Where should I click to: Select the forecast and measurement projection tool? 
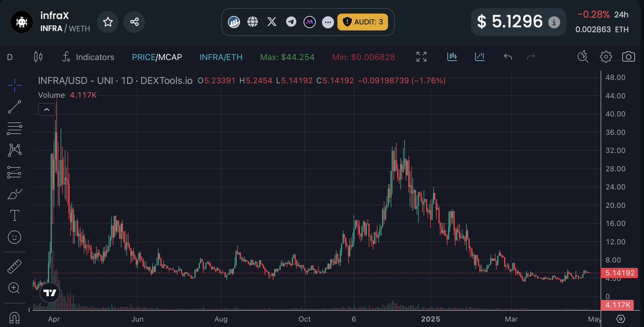click(14, 172)
